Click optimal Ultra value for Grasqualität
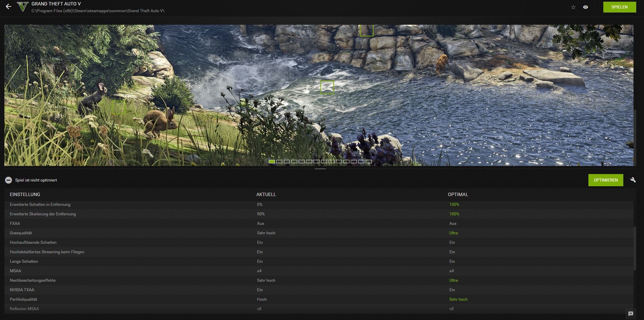This screenshot has height=320, width=644. [454, 233]
